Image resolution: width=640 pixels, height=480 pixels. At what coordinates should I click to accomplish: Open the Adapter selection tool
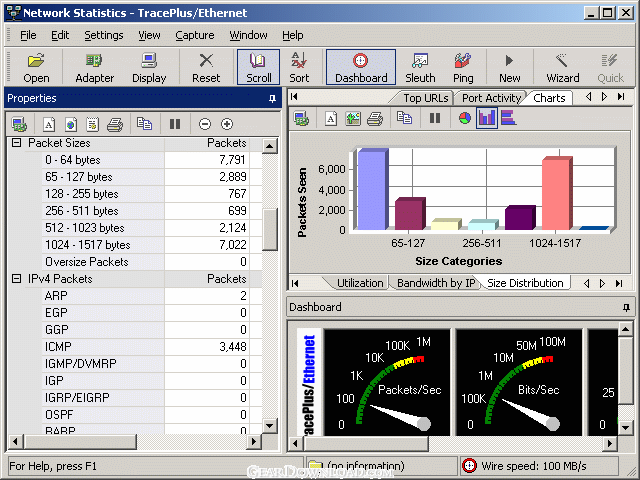94,67
